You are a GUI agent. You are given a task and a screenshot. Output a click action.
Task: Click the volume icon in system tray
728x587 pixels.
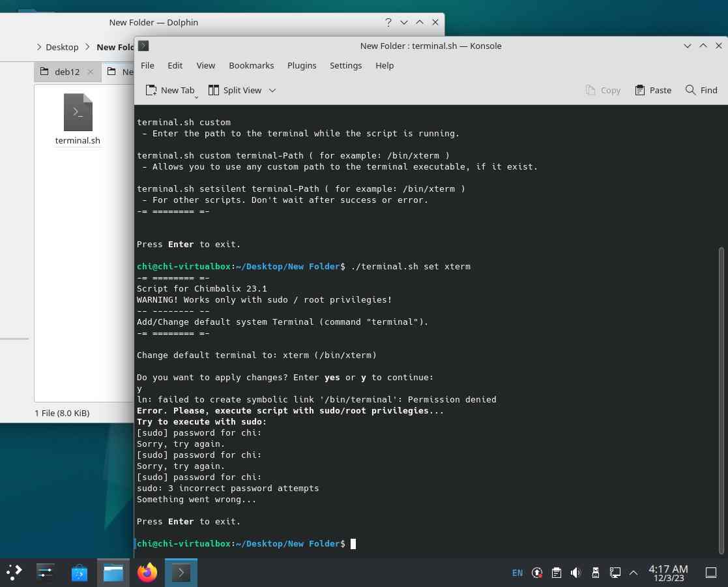[575, 573]
